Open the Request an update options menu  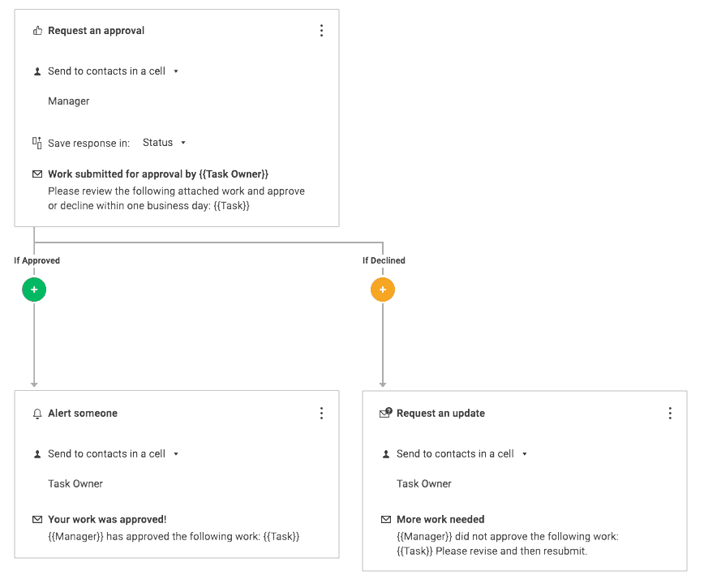[x=670, y=414]
